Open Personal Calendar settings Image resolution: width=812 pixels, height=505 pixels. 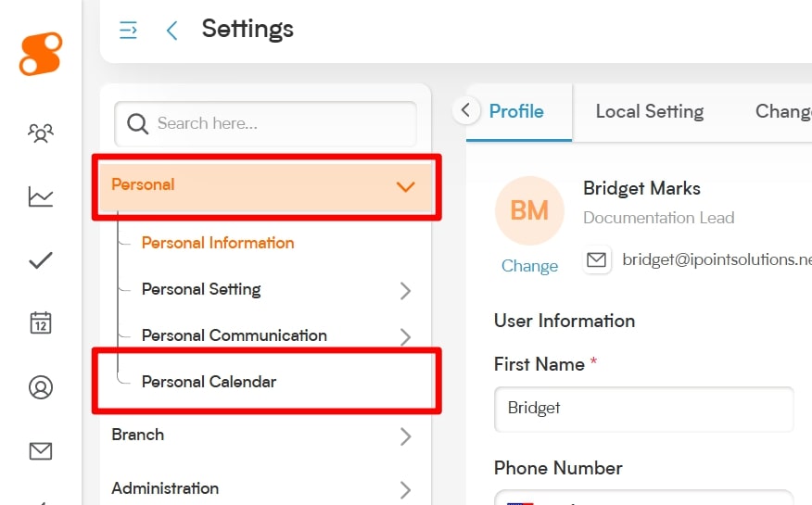[209, 381]
